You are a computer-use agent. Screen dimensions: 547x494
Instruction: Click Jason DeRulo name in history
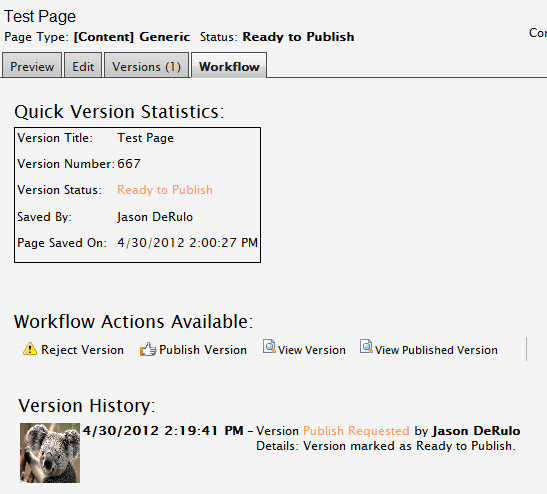[x=476, y=431]
